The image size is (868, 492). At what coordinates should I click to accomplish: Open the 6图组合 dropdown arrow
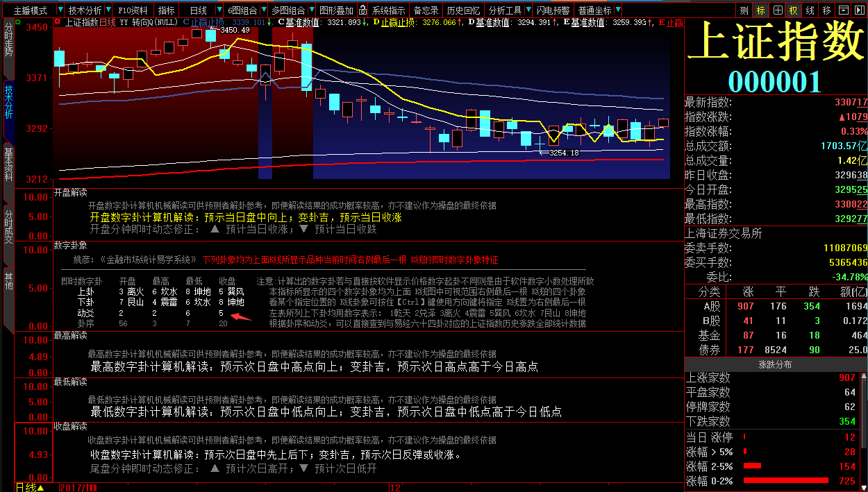(x=264, y=10)
